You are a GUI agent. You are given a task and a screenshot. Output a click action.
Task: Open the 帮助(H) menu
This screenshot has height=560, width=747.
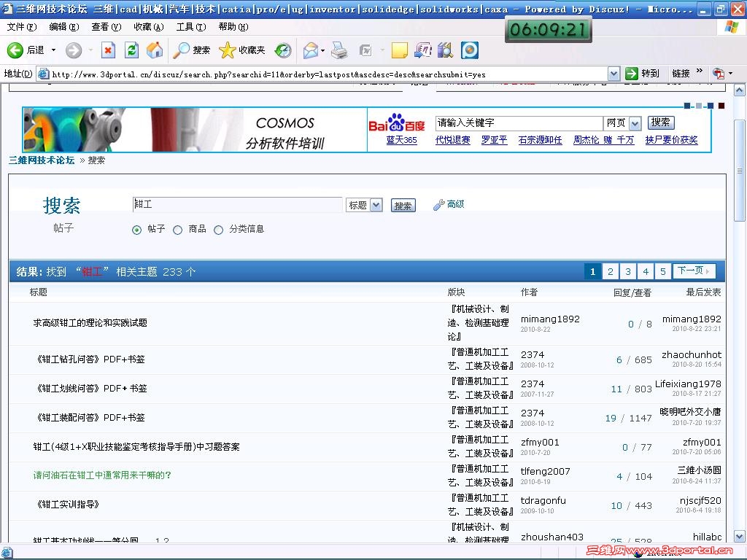(233, 27)
